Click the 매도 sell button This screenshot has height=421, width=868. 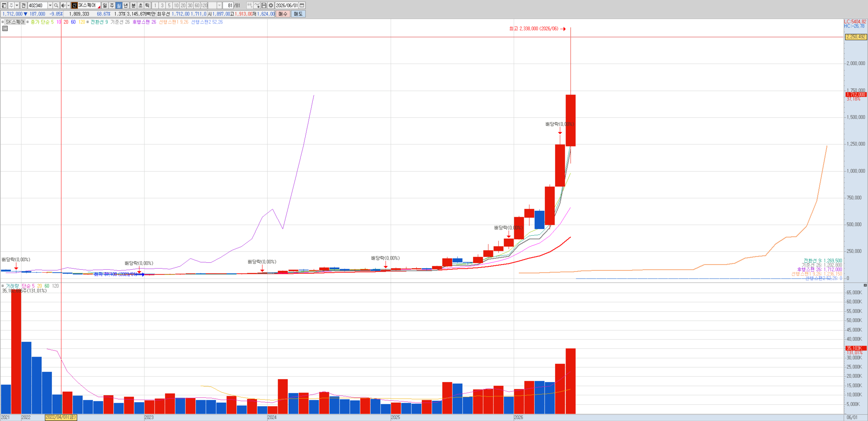tap(298, 14)
